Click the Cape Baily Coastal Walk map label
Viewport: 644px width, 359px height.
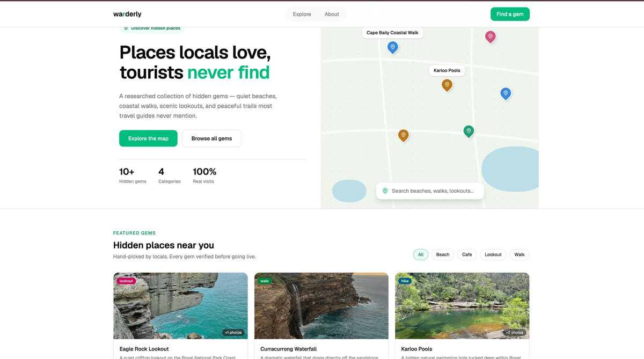(392, 33)
